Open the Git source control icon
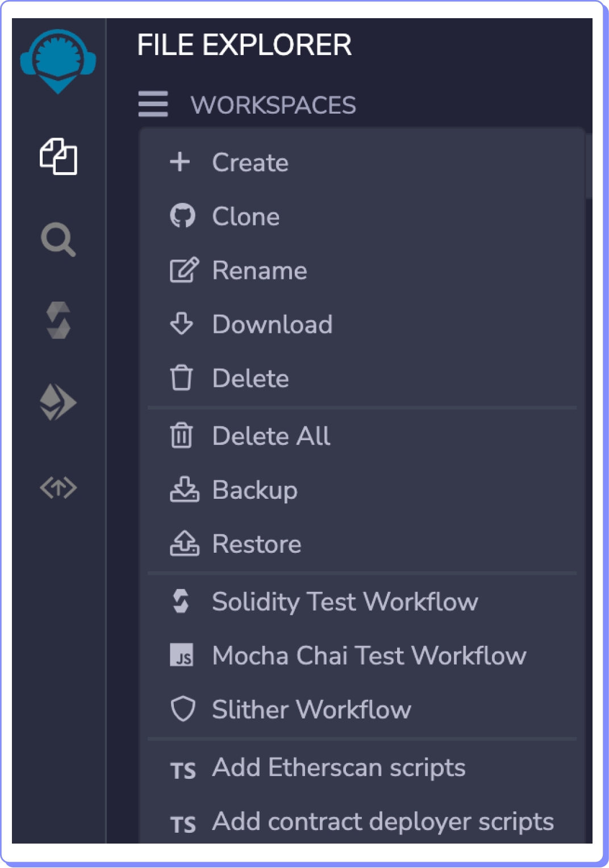The height and width of the screenshot is (868, 609). (58, 487)
